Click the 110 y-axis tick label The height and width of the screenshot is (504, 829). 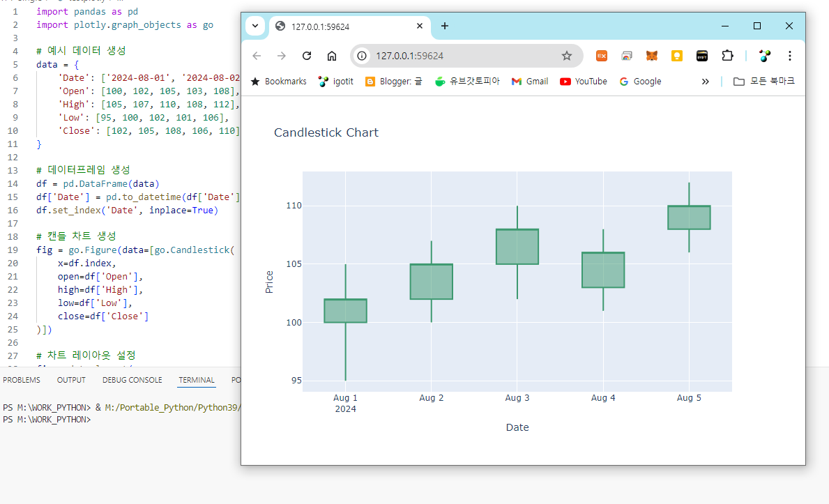[294, 206]
